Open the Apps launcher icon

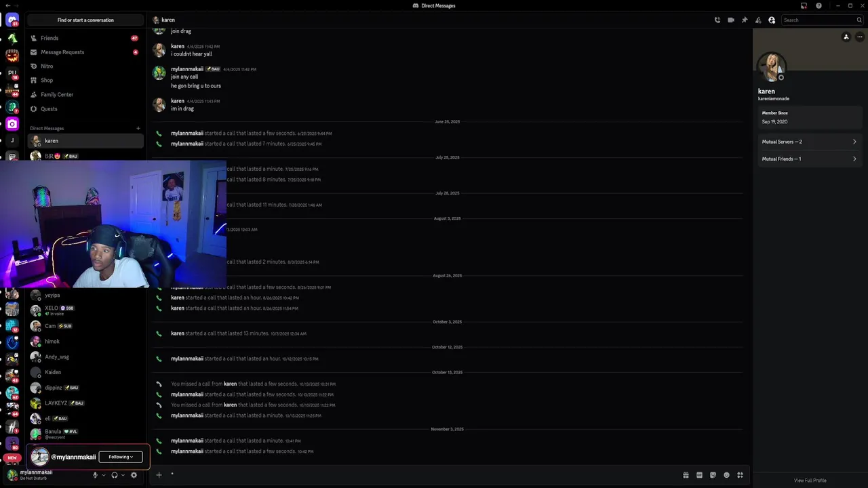(x=740, y=475)
